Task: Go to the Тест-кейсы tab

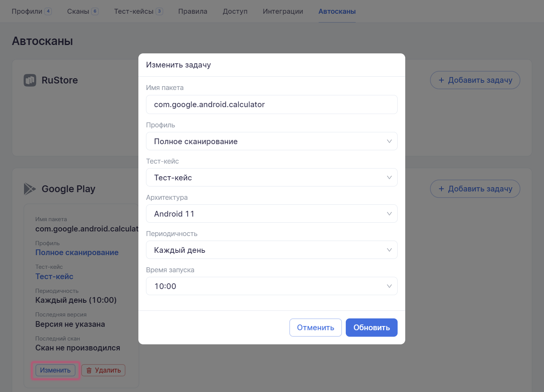Action: (134, 11)
